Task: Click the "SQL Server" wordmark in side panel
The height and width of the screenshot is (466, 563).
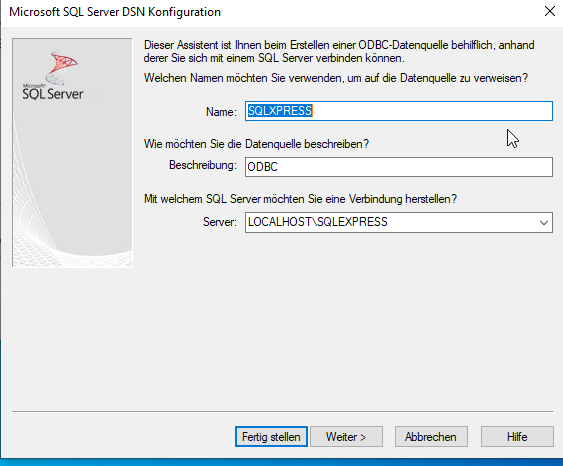Action: pyautogui.click(x=53, y=94)
